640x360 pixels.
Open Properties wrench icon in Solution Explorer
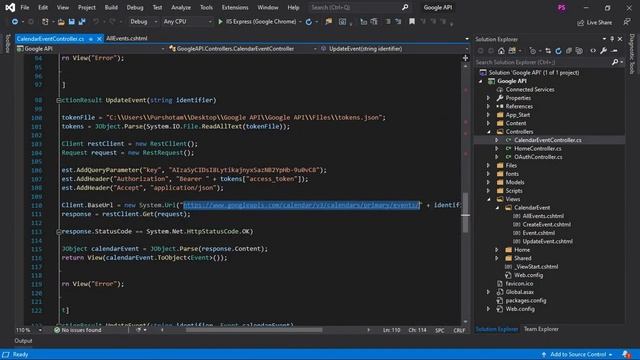pos(604,51)
